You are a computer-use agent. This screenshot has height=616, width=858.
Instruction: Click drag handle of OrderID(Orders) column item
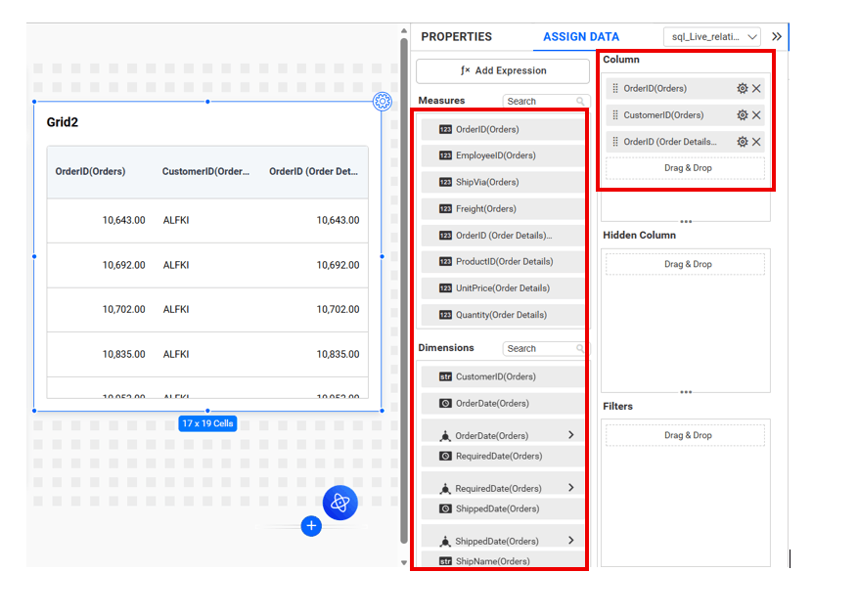coord(615,89)
